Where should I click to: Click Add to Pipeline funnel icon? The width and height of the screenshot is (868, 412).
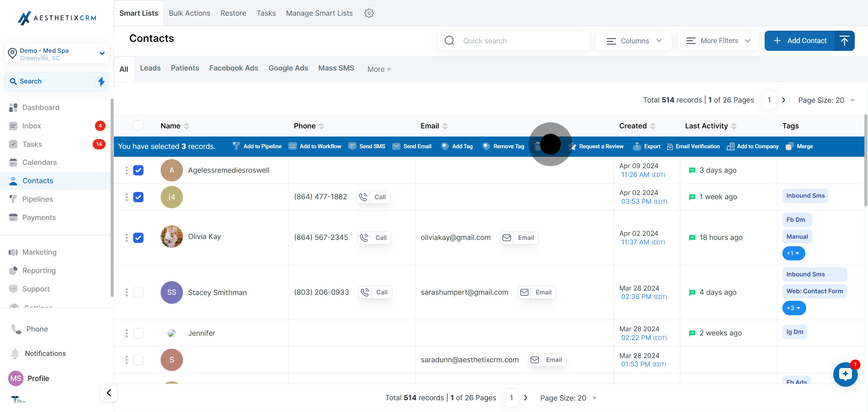pos(237,146)
